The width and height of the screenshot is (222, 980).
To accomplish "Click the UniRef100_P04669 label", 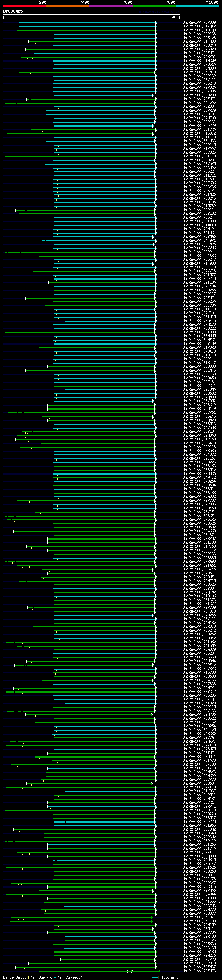I will click(199, 531).
